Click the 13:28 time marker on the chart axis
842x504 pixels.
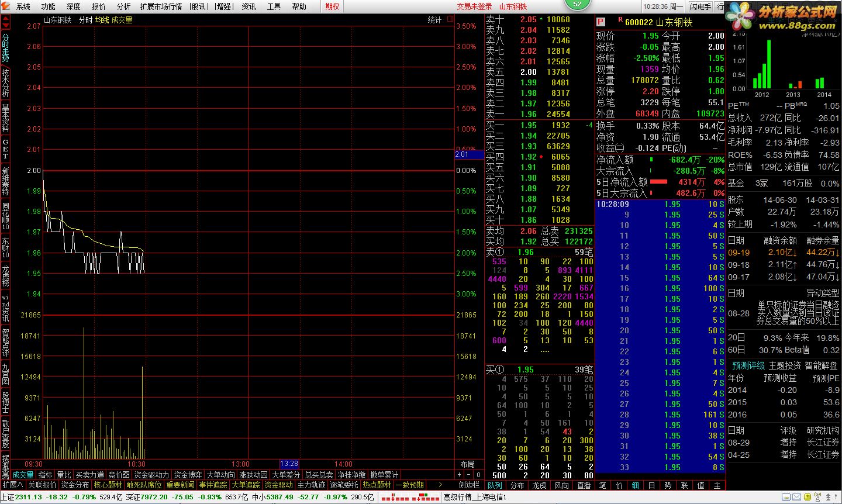coord(289,464)
